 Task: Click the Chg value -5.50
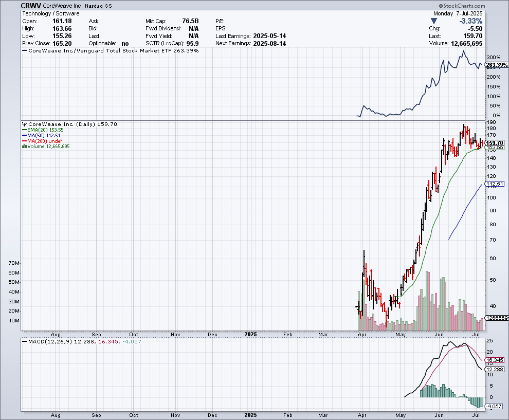tap(475, 29)
